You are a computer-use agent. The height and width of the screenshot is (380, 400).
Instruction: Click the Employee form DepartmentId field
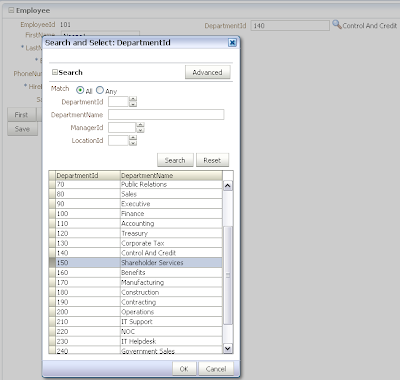point(290,26)
